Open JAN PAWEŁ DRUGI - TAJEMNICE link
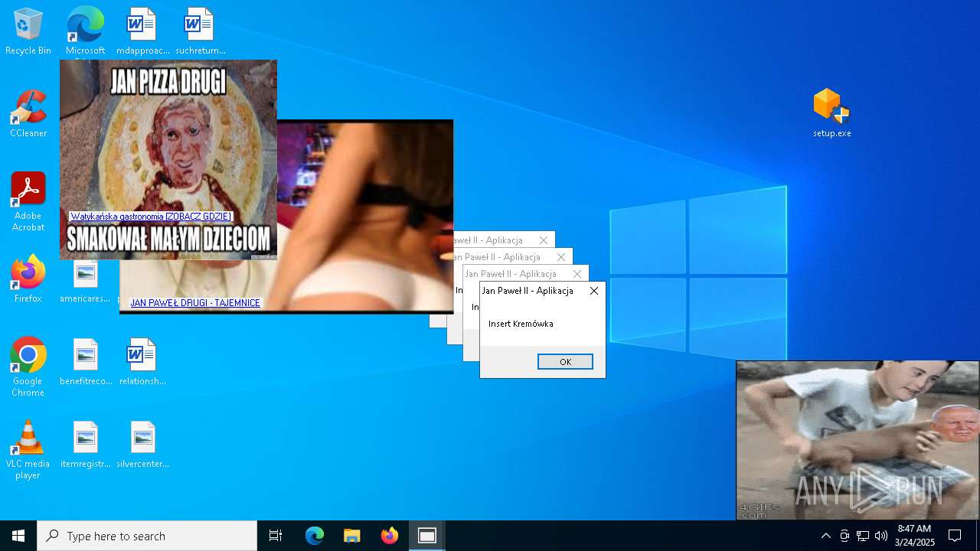Viewport: 980px width, 551px height. tap(195, 303)
